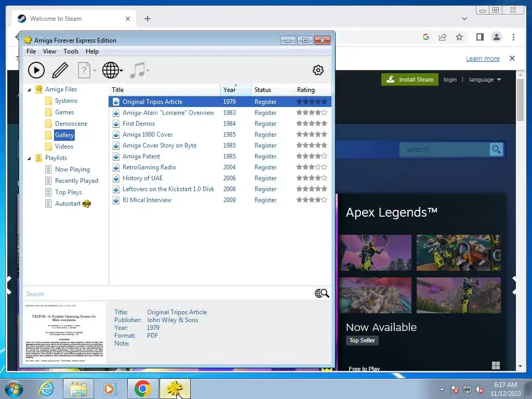Select the History of UAE entry
Viewport: 532px width, 399px height.
[220, 178]
